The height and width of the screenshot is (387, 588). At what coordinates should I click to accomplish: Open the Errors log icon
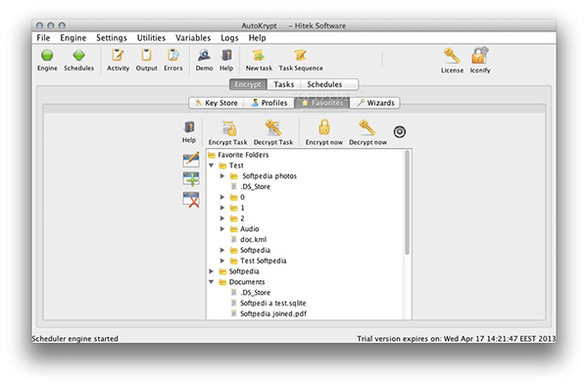click(x=172, y=56)
